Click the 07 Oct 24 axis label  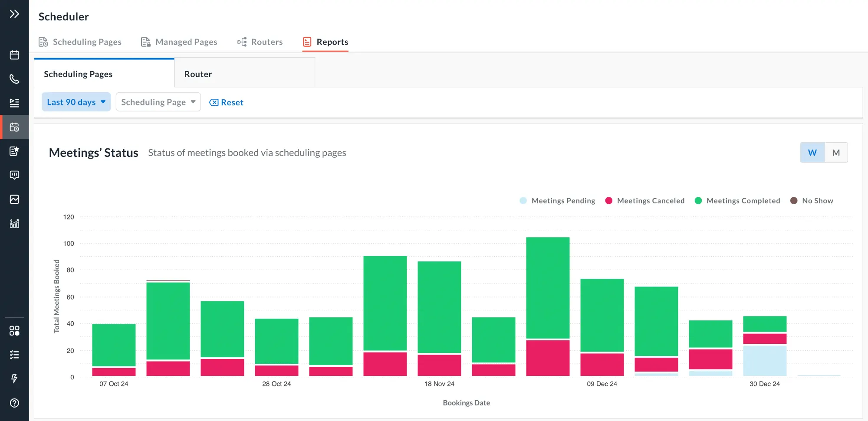tap(114, 384)
